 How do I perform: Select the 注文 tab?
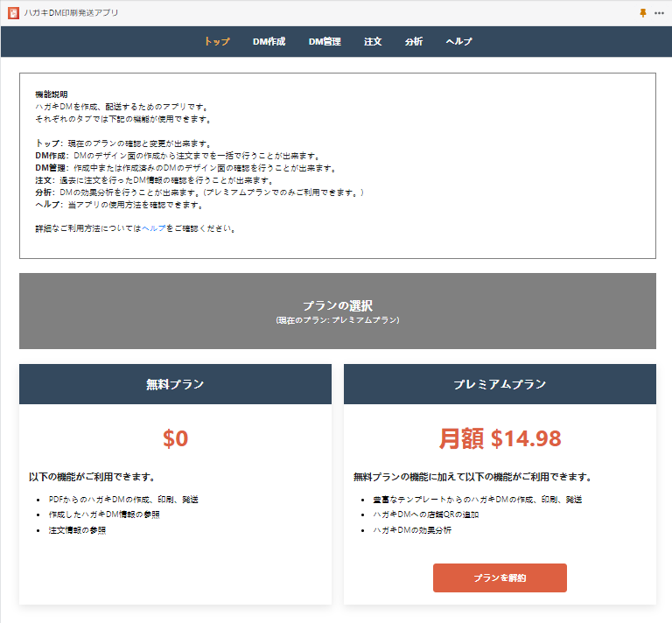373,41
